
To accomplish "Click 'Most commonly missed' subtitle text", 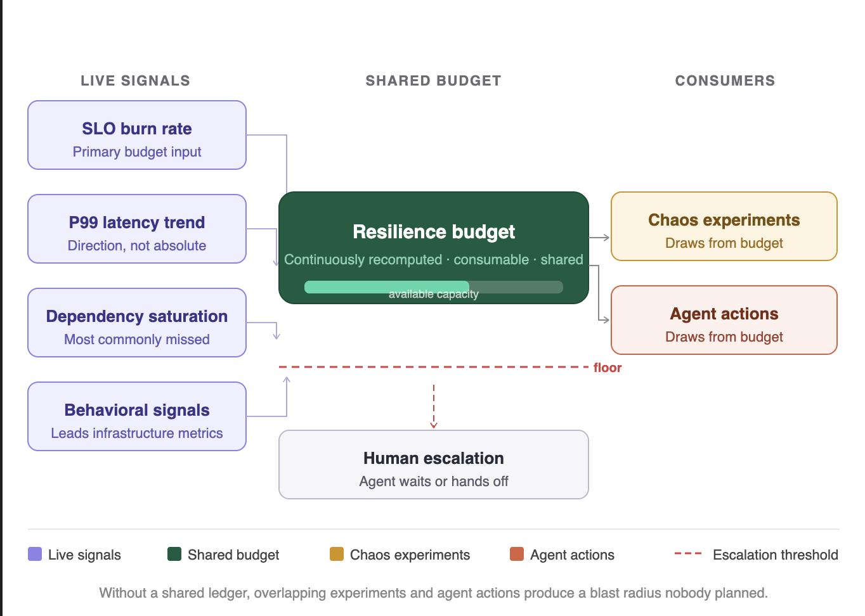I will (137, 340).
